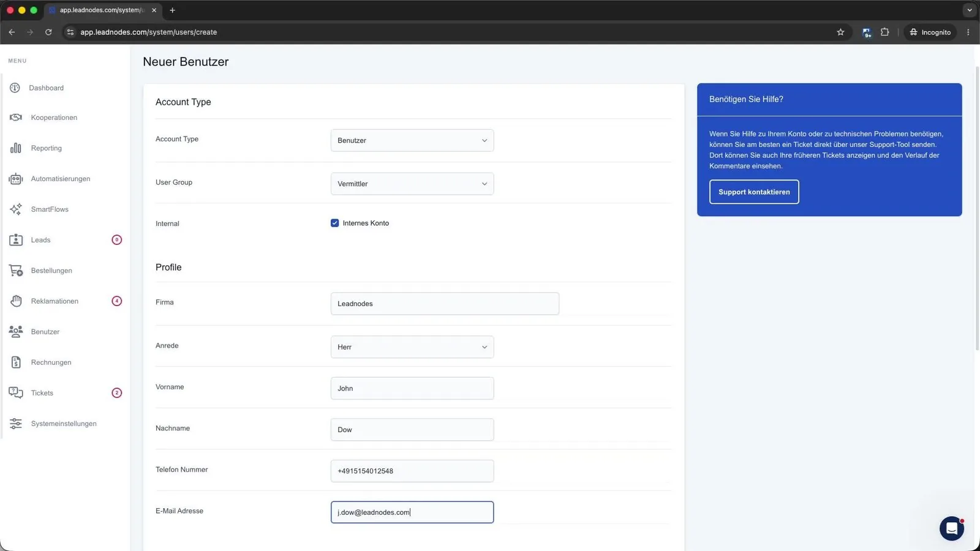This screenshot has width=980, height=551.
Task: Focus the Vorname field containing John
Action: [412, 388]
